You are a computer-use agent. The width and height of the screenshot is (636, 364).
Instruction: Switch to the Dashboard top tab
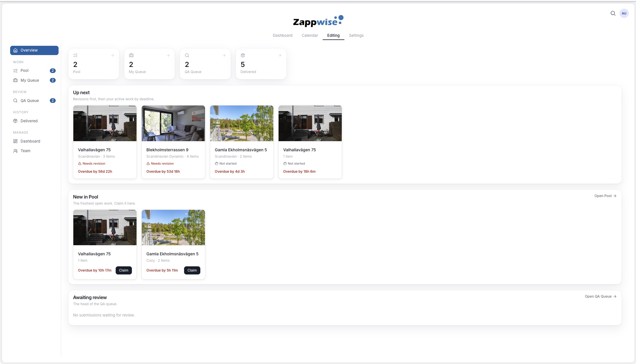(282, 35)
